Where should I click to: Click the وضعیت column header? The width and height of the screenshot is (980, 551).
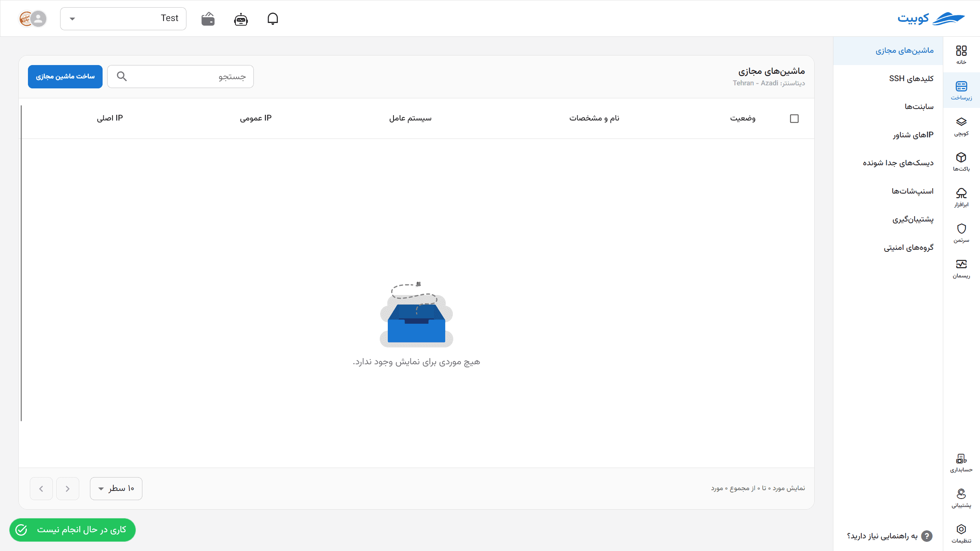click(743, 118)
